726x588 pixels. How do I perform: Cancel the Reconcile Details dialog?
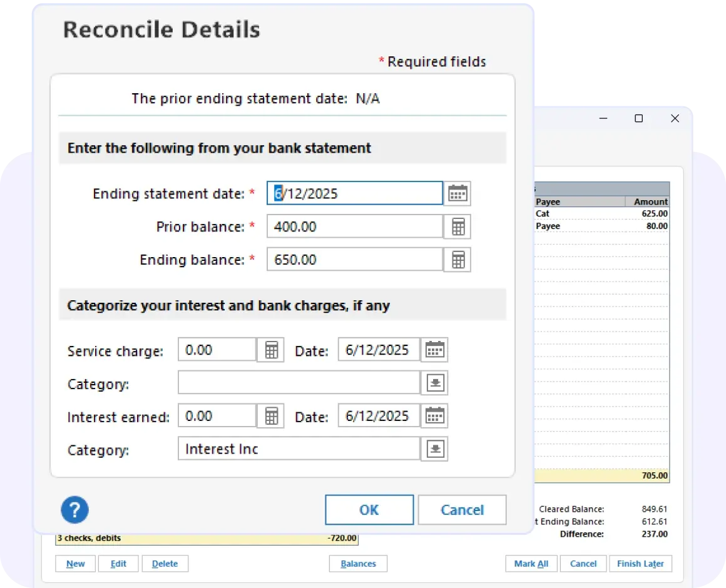[x=462, y=509]
